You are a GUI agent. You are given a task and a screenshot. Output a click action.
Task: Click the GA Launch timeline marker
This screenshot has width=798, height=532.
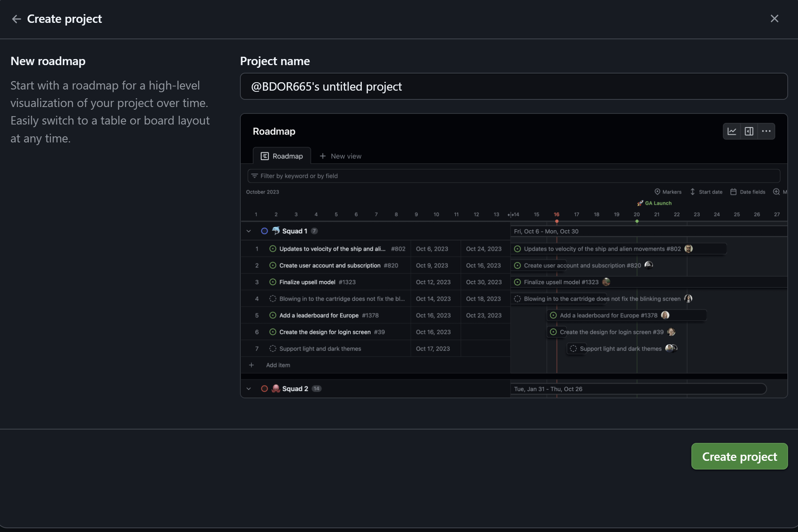click(x=654, y=203)
